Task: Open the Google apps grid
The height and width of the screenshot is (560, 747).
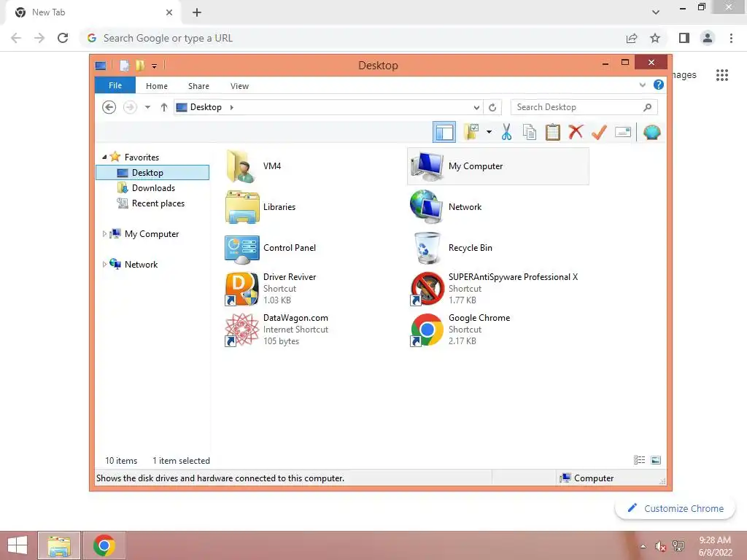Action: [722, 75]
